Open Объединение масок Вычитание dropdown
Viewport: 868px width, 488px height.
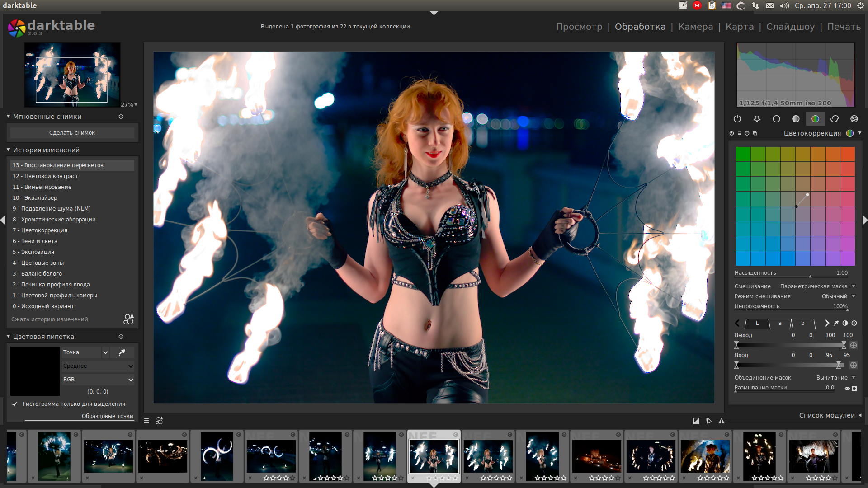click(x=795, y=378)
